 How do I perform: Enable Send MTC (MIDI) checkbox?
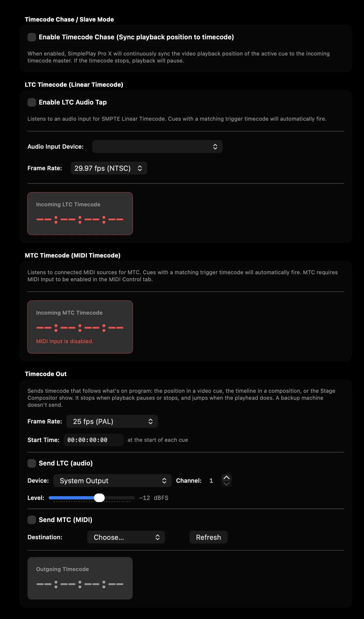(x=32, y=520)
